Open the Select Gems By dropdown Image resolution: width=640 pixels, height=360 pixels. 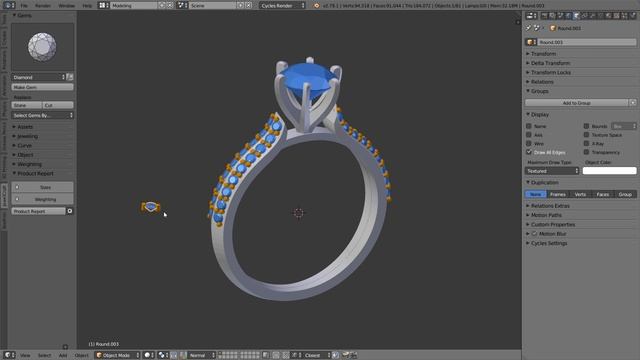click(x=42, y=115)
